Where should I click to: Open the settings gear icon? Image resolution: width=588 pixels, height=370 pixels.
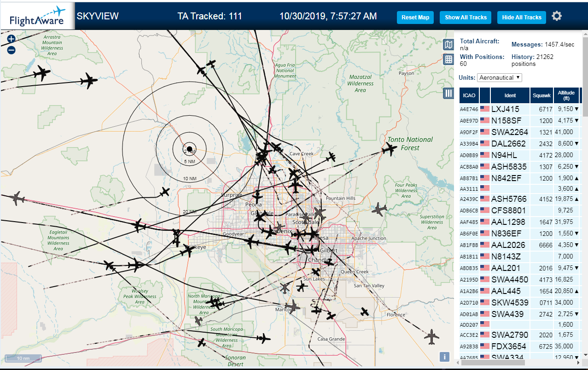(x=557, y=16)
